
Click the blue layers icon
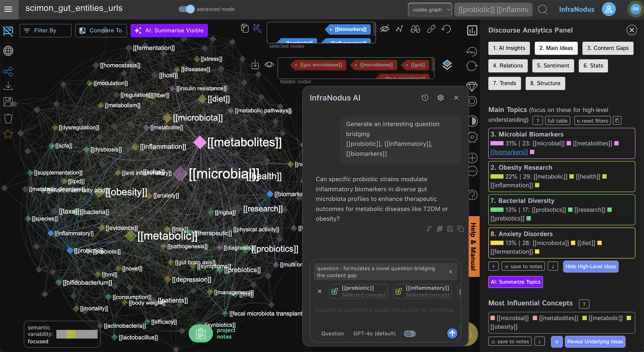[x=447, y=65]
